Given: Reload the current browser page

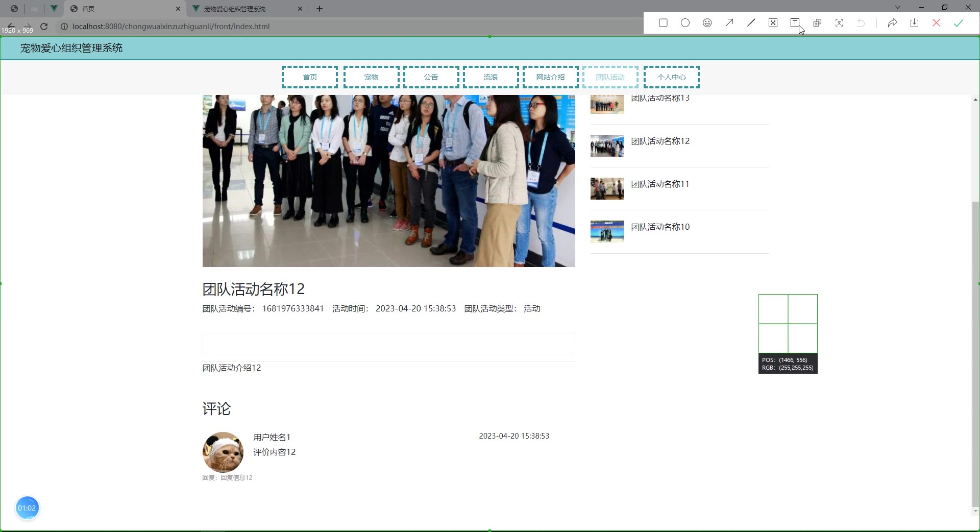Looking at the screenshot, I should coord(44,27).
